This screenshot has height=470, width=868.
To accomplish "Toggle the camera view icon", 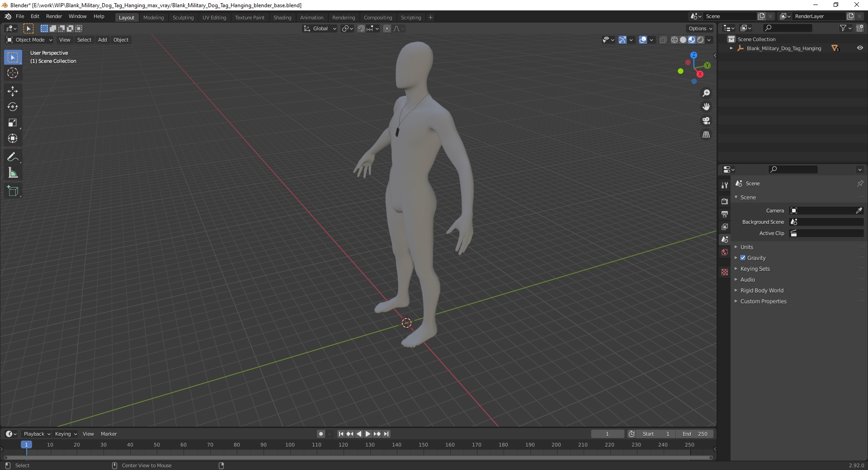I will 706,121.
